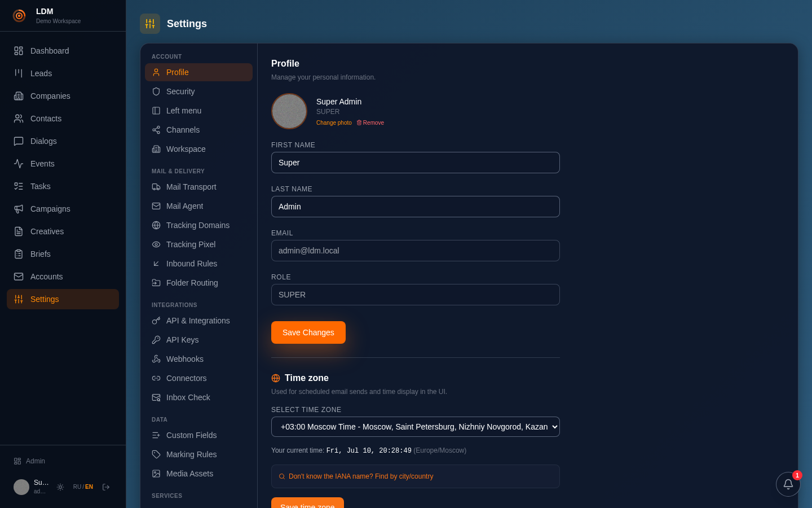
Task: Open API & Integrations settings
Action: pos(198,321)
